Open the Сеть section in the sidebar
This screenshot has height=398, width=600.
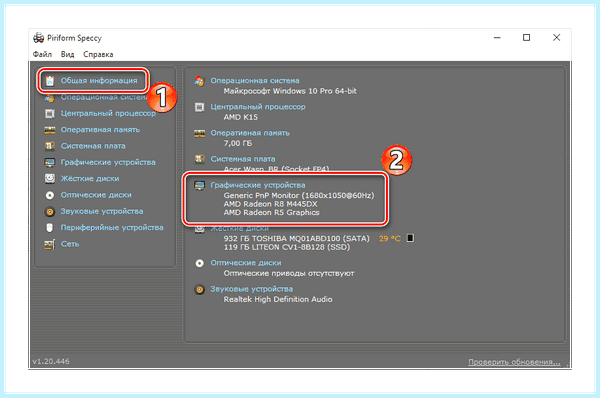pyautogui.click(x=70, y=244)
